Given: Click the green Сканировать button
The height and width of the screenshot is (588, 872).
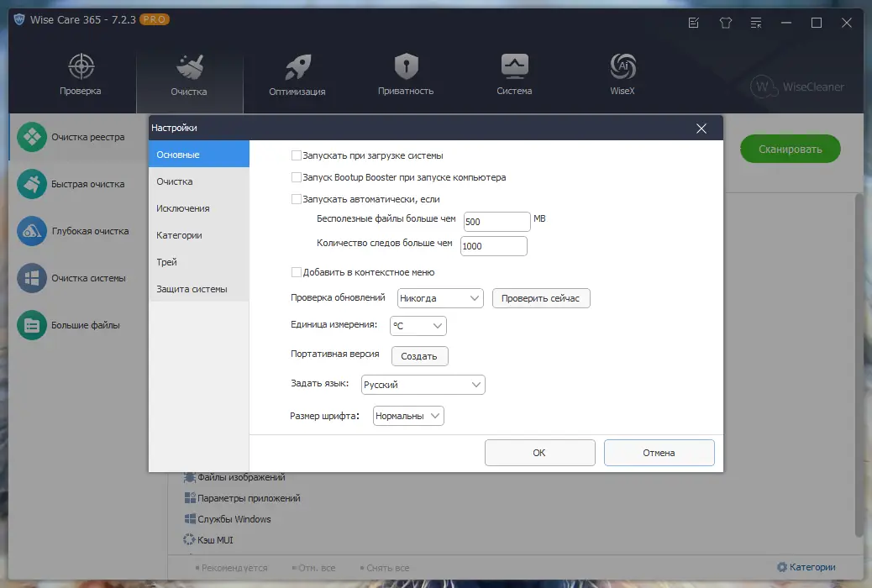Looking at the screenshot, I should click(x=790, y=149).
